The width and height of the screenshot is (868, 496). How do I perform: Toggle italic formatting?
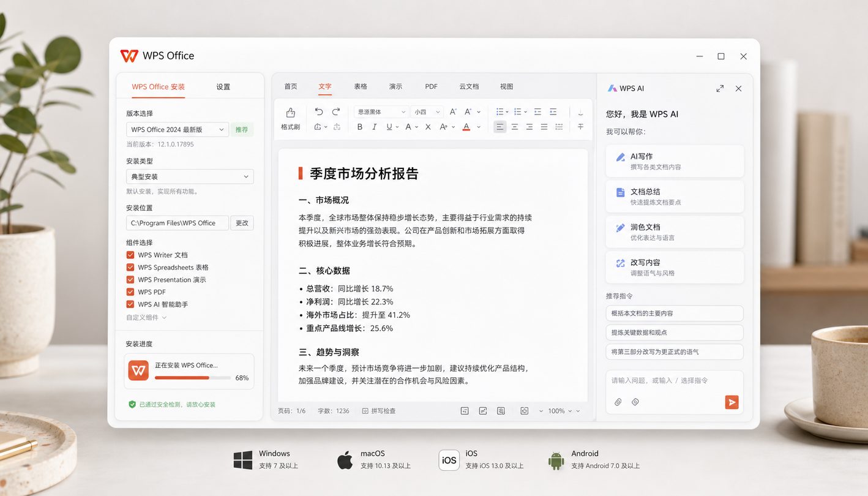374,127
